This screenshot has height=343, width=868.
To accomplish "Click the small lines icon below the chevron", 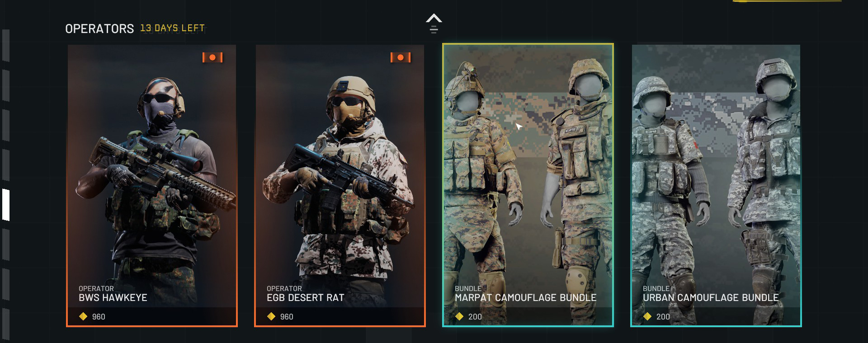I will pos(434,30).
